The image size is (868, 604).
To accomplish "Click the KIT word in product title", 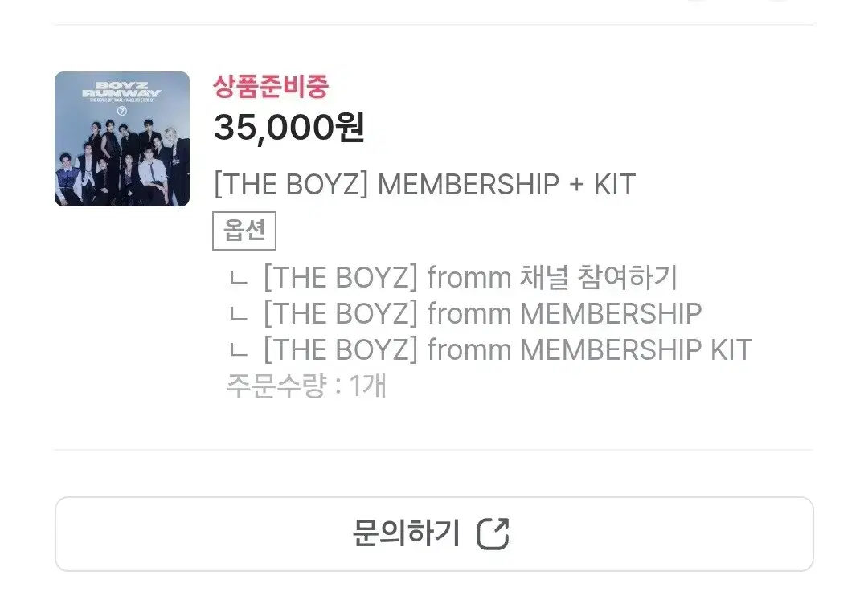I will coord(615,184).
